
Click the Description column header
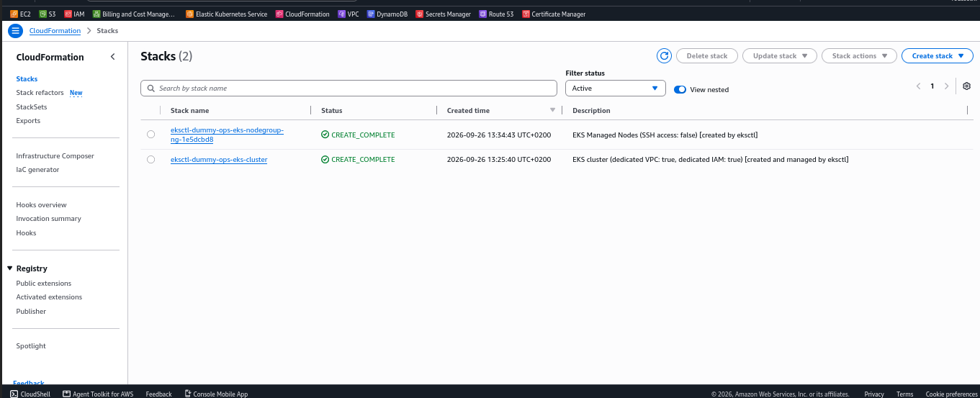coord(591,111)
